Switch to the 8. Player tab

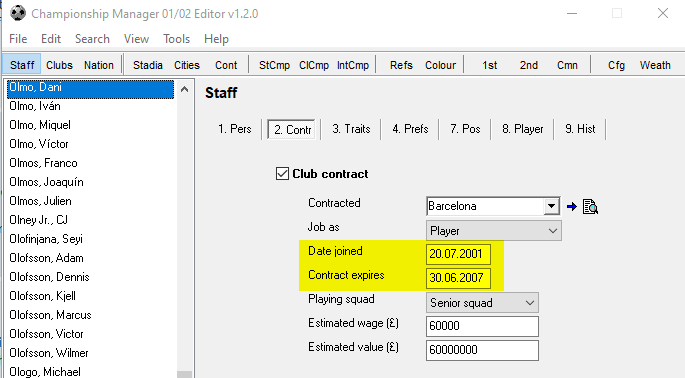pos(522,129)
